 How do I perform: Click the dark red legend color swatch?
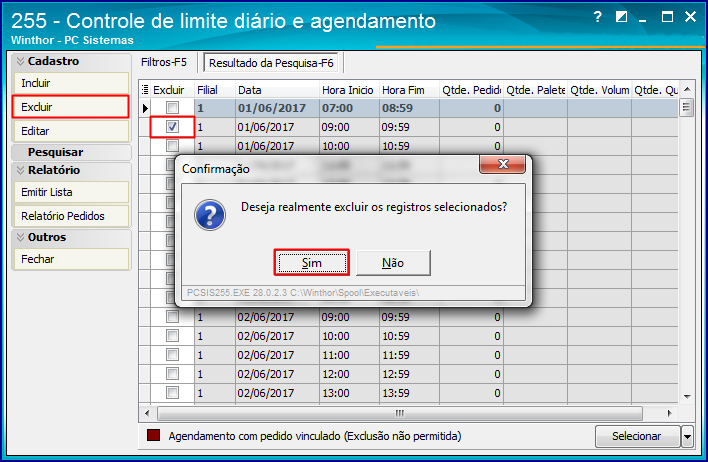[x=154, y=435]
